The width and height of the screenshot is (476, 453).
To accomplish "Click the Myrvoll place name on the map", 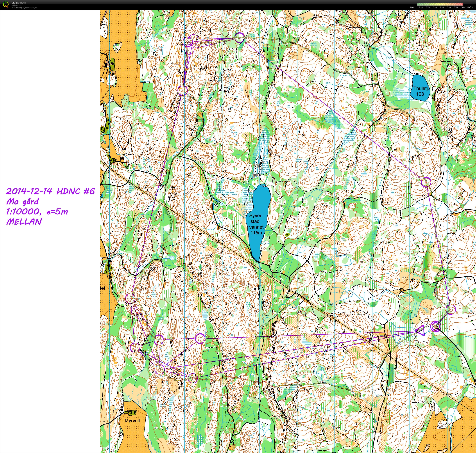I will point(132,420).
